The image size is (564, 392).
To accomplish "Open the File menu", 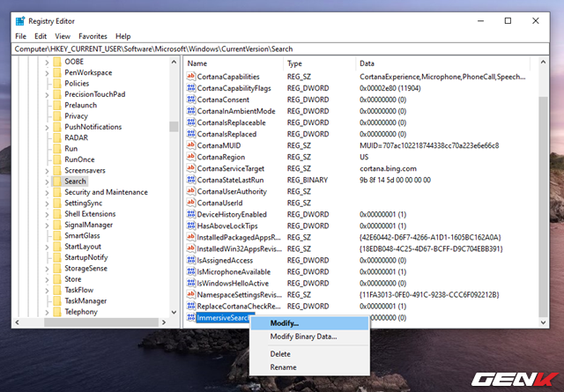I will pos(20,36).
